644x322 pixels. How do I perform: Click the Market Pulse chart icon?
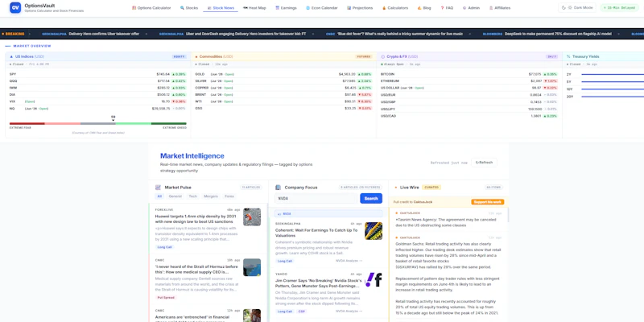(158, 188)
